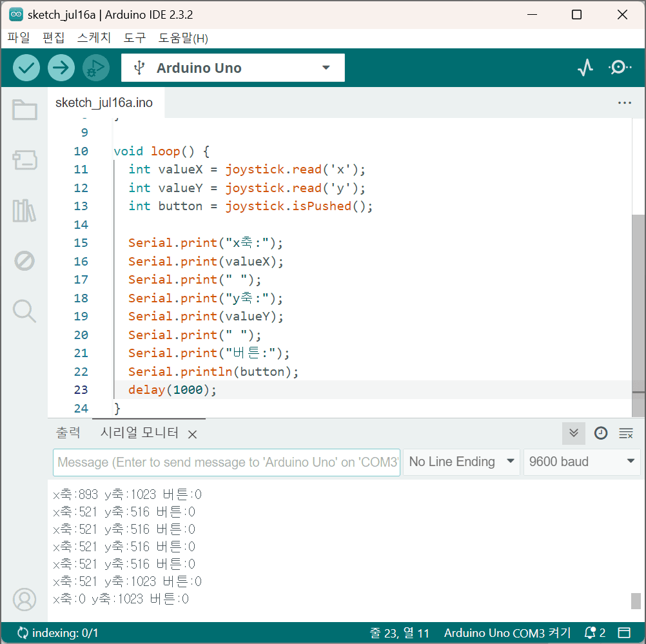Click the serial monitor scrollbar thumb

pos(636,601)
